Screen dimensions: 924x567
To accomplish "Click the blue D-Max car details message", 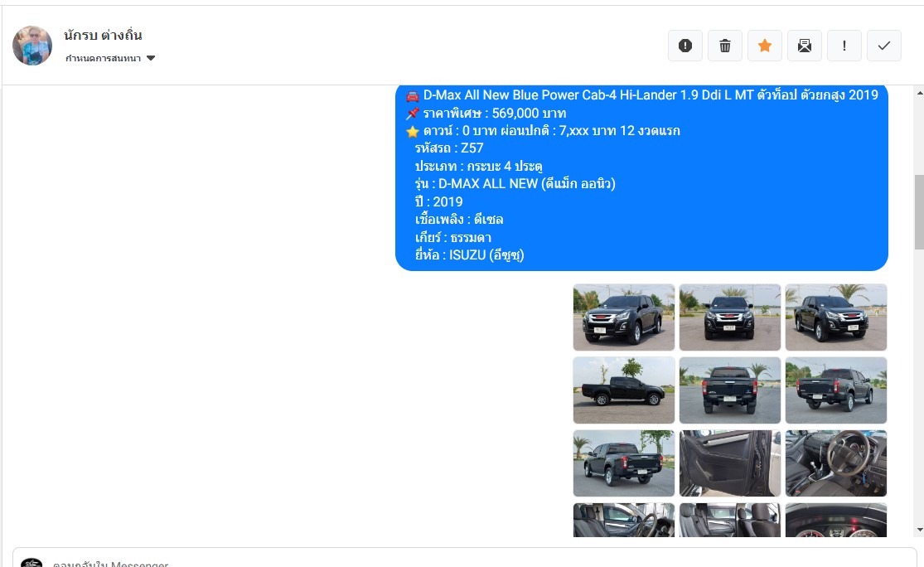I will point(641,177).
